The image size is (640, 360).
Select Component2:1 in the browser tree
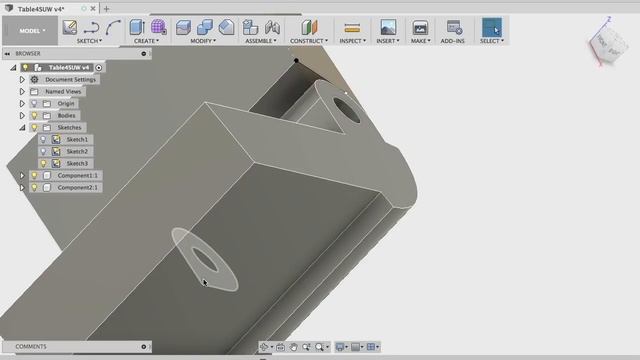point(78,187)
